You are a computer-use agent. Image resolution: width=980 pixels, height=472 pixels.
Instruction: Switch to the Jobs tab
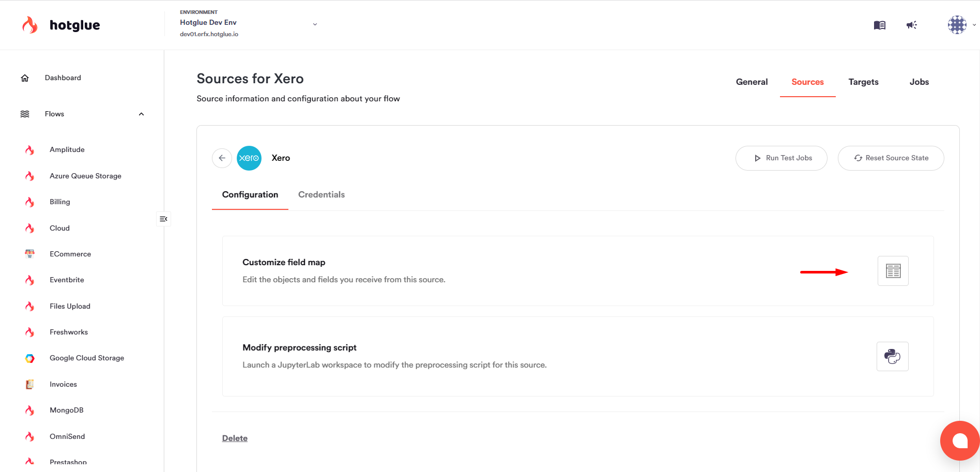tap(919, 82)
